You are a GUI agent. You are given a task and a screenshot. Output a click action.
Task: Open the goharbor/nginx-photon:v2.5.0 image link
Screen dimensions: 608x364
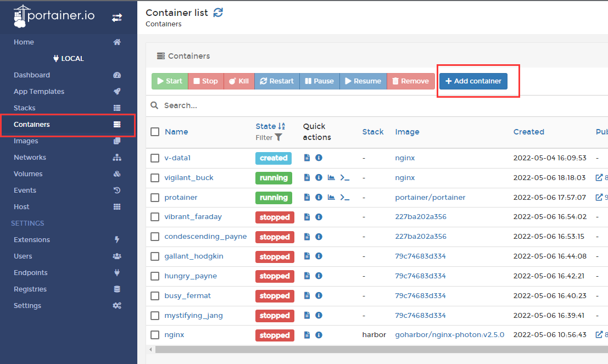point(449,334)
